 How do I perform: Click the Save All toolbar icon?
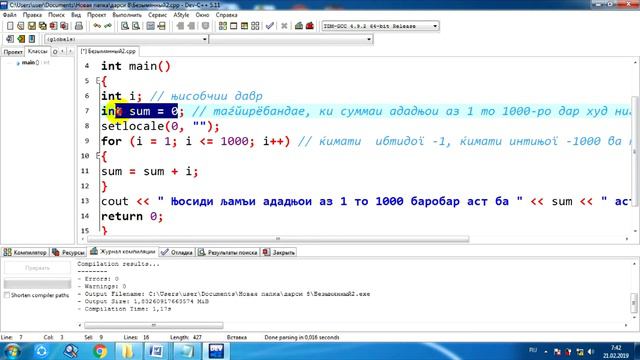click(42, 26)
